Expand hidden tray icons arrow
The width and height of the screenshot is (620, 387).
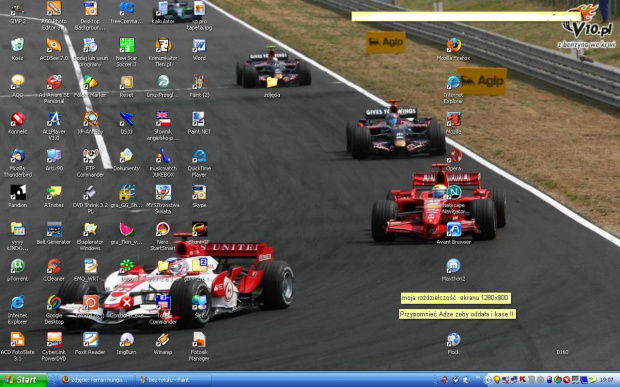[x=488, y=380]
